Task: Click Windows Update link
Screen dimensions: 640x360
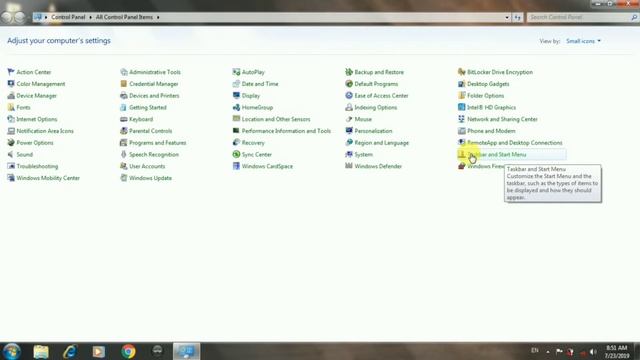Action: point(150,178)
